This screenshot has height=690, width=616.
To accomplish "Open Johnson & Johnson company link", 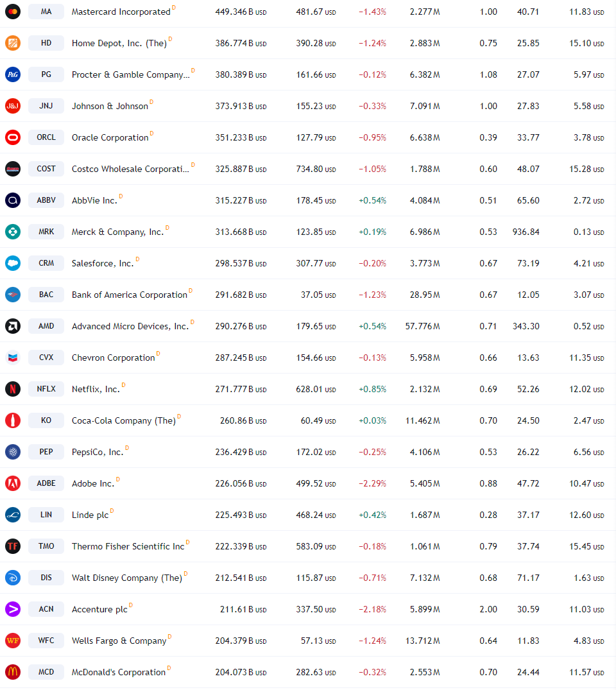I will point(110,106).
